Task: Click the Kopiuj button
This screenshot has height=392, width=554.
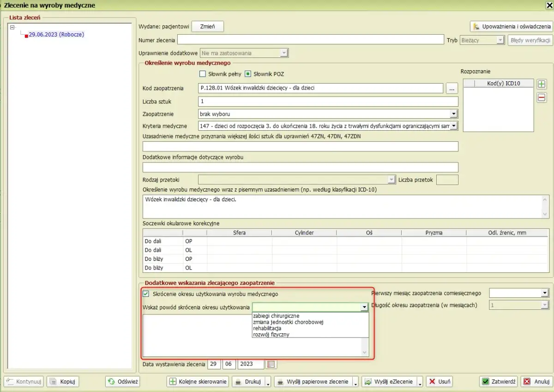Action: tap(63, 382)
